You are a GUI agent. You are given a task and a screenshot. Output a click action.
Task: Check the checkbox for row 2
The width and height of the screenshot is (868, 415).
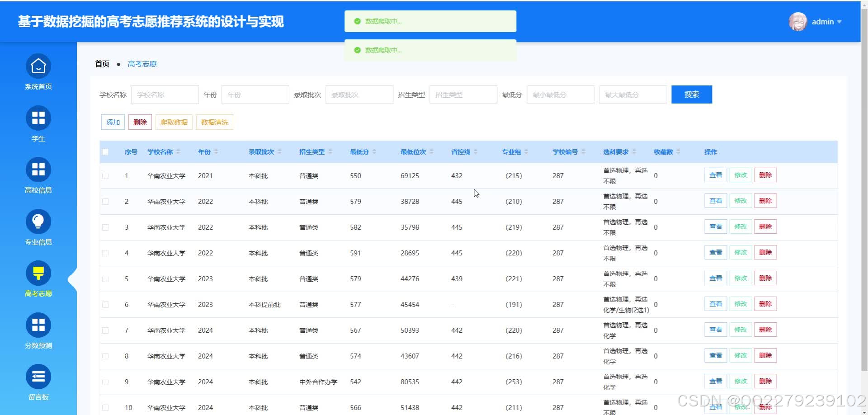coord(105,202)
